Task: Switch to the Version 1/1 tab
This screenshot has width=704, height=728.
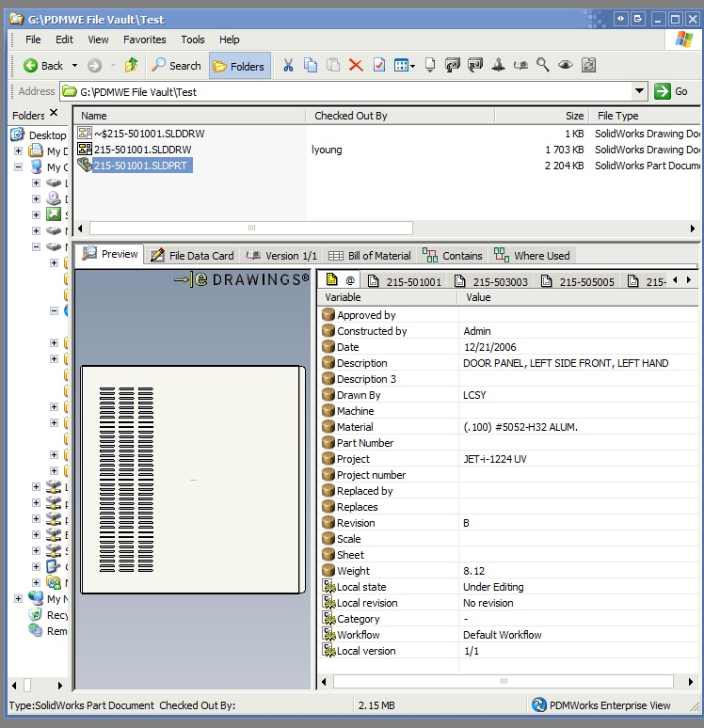Action: coord(281,256)
